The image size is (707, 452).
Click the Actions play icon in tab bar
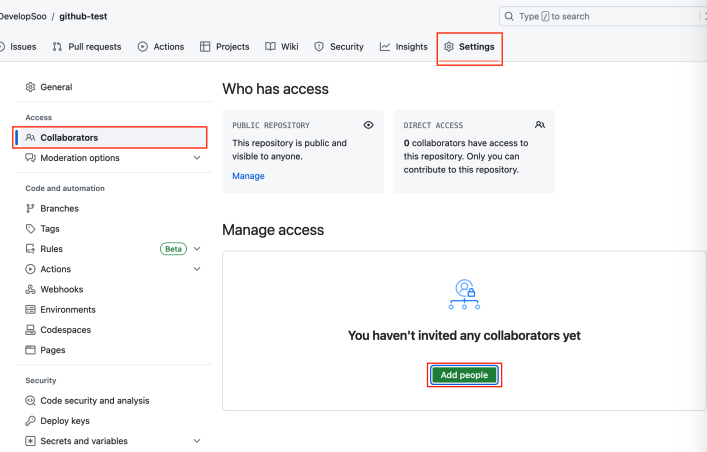click(x=143, y=46)
